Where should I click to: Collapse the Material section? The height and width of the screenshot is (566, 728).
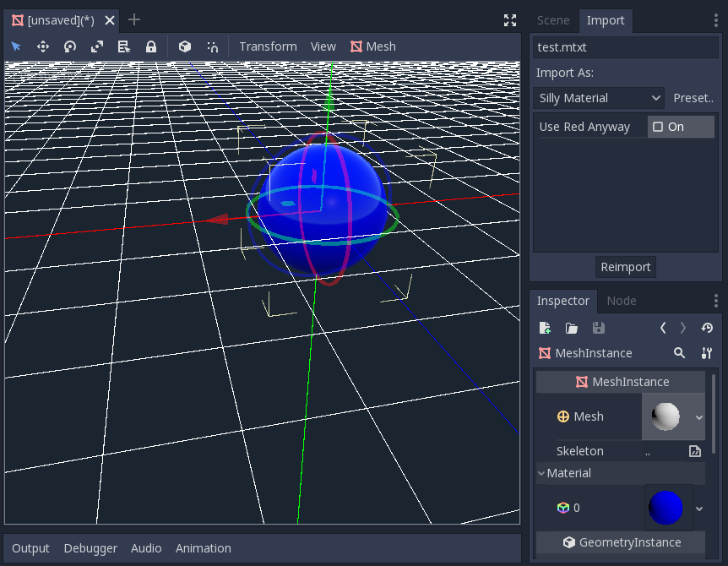coord(541,473)
